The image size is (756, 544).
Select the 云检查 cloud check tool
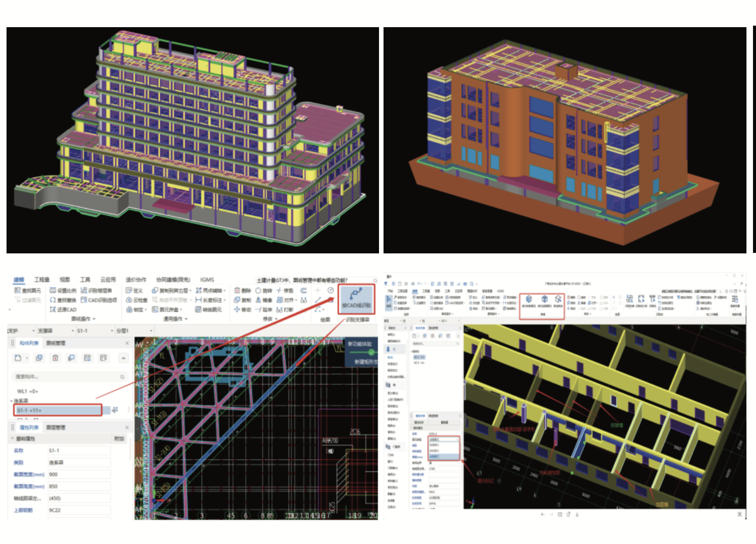click(x=137, y=300)
